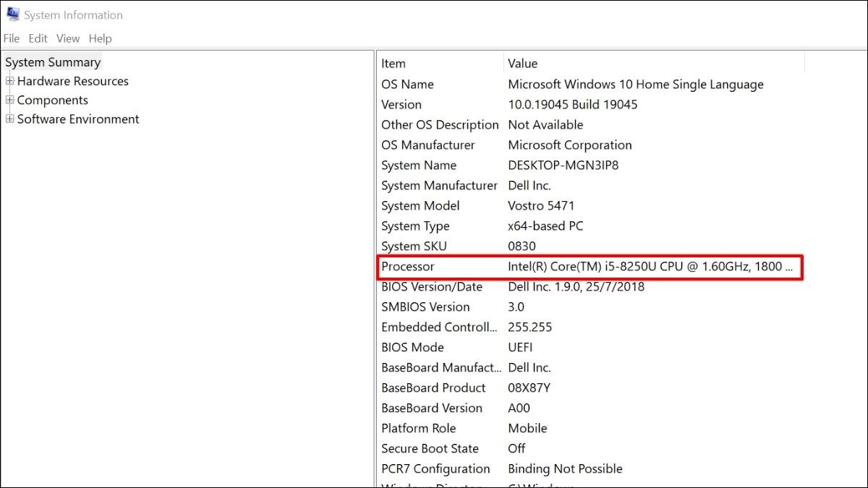
Task: Select the BIOS Mode row label
Action: (x=413, y=348)
